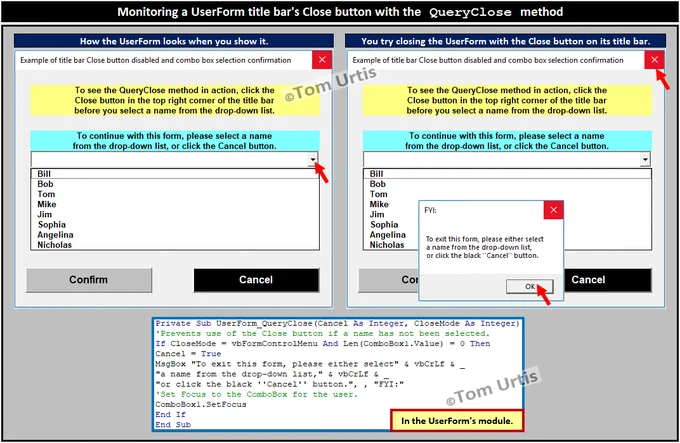Image resolution: width=680 pixels, height=443 pixels.
Task: Select Tom in the left drop-down list
Action: [175, 194]
